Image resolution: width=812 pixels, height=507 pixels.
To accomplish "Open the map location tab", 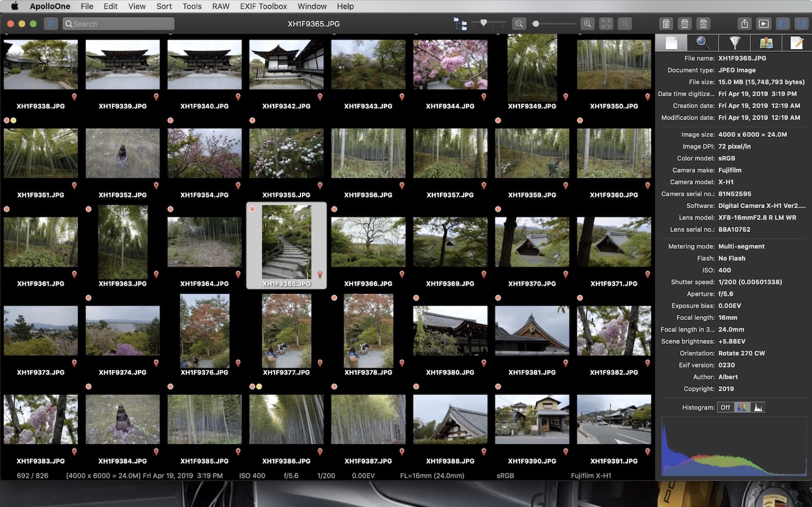I will [x=766, y=43].
